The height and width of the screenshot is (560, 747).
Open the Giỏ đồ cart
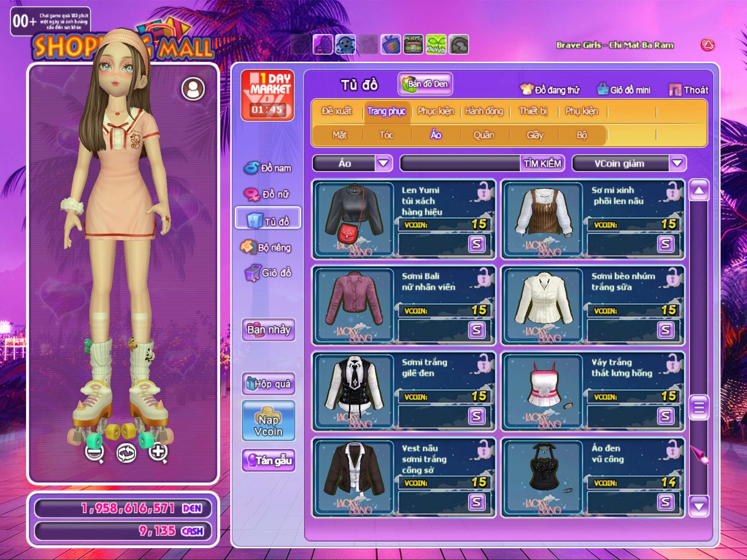click(x=268, y=273)
